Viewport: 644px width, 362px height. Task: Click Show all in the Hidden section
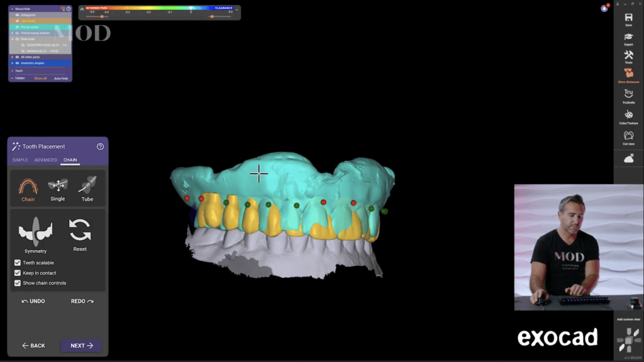click(x=40, y=78)
